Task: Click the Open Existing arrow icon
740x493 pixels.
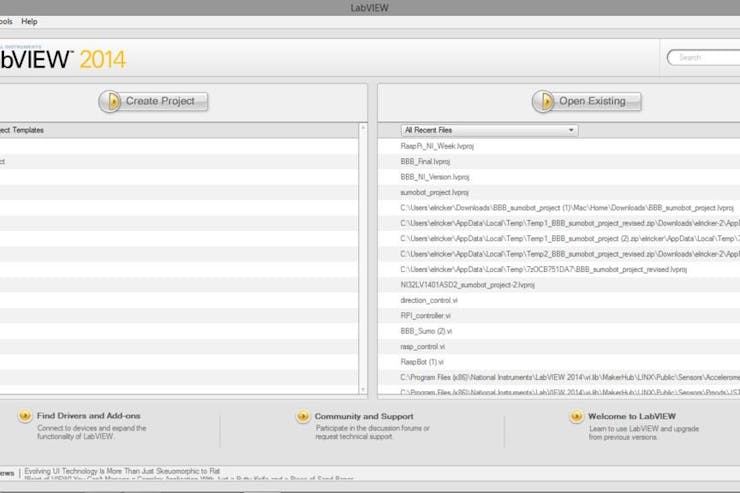Action: click(544, 101)
